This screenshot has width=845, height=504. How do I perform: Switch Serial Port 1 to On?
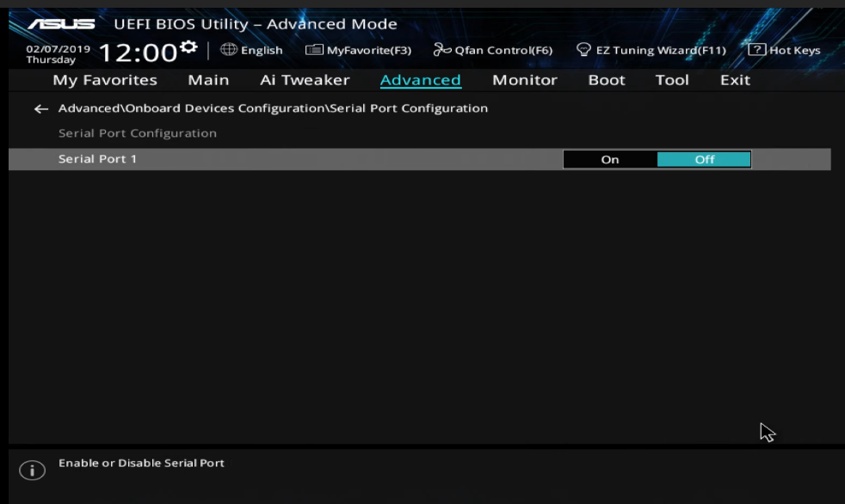tap(610, 159)
